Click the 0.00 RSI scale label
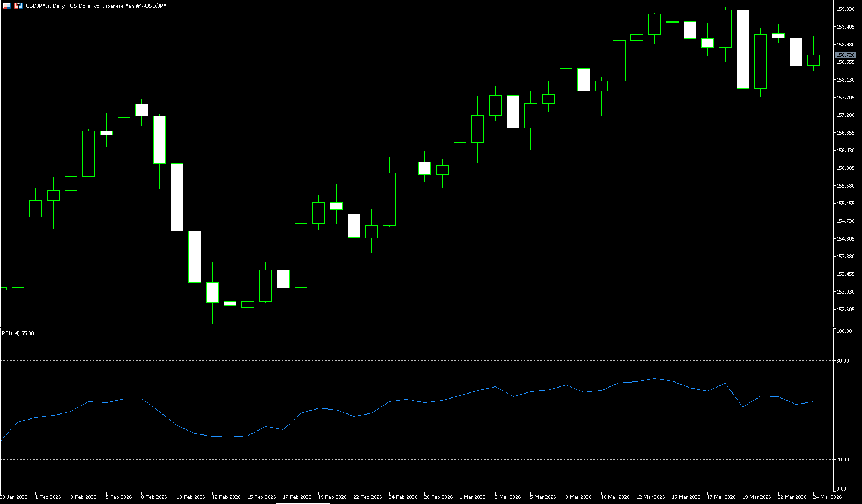This screenshot has width=862, height=504. (x=841, y=489)
